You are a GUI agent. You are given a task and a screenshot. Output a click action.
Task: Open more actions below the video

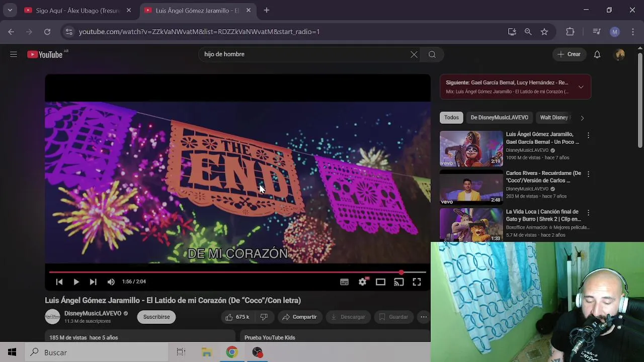[424, 317]
